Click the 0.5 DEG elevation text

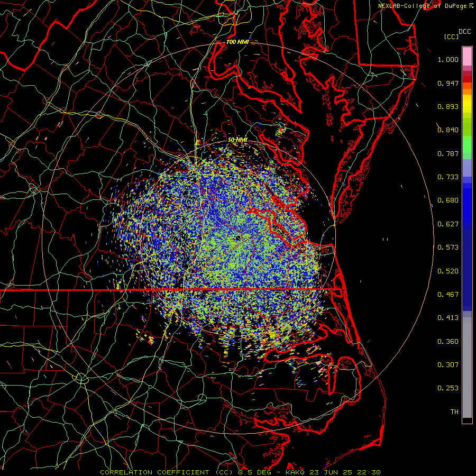(x=255, y=472)
